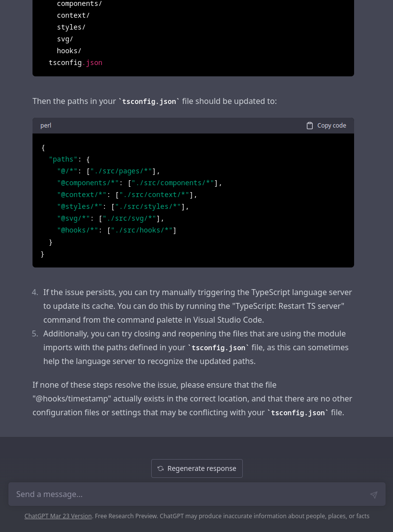Click tsconfig.json in the directory tree block

coord(75,63)
